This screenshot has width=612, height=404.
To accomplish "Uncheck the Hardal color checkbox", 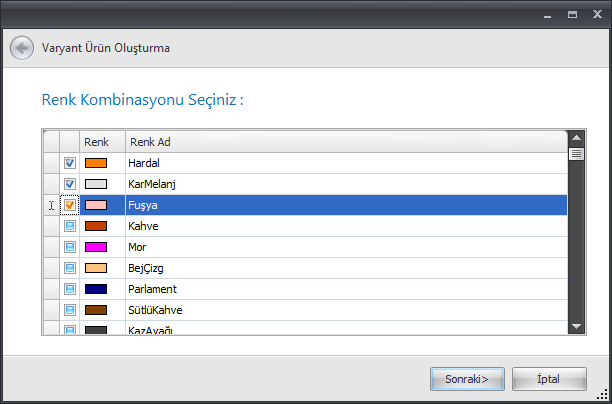I will 70,163.
